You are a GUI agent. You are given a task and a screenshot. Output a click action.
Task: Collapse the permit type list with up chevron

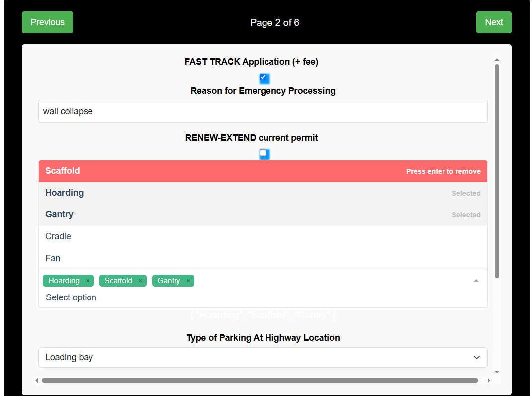pyautogui.click(x=476, y=280)
